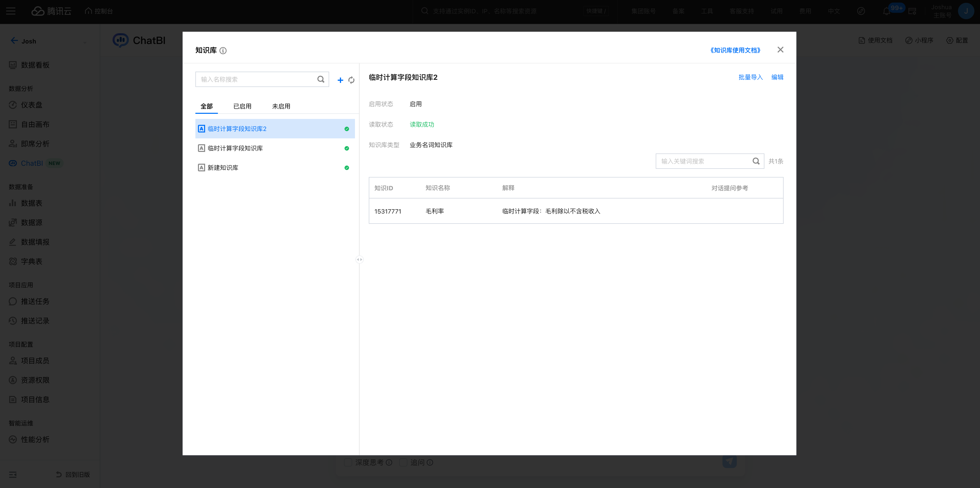Click the 毛利率 knowledge name cell

point(435,211)
